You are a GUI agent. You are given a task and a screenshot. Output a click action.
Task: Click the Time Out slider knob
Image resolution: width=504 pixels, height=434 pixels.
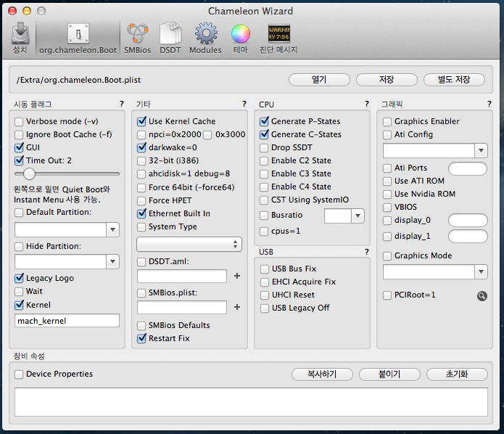click(x=29, y=173)
